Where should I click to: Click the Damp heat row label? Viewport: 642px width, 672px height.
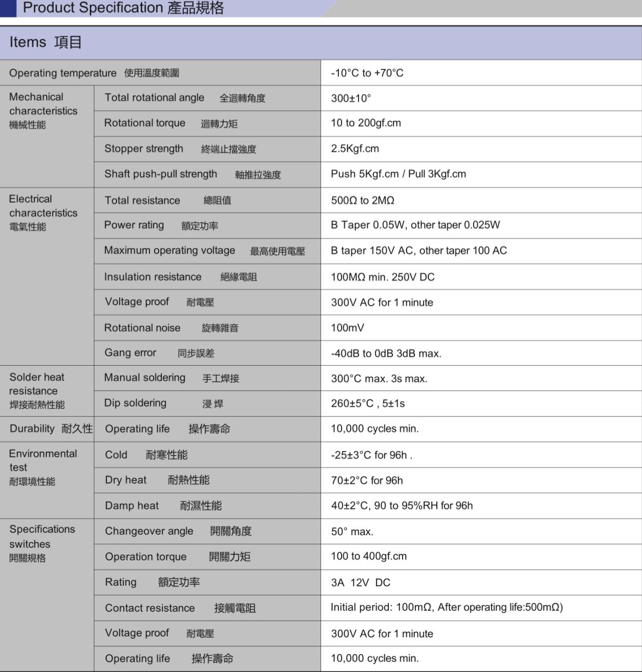[163, 506]
